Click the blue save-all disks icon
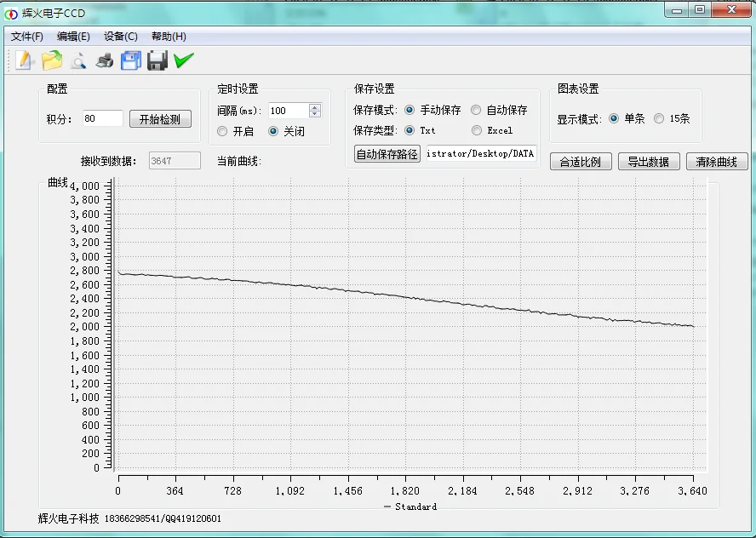The image size is (756, 538). 131,60
